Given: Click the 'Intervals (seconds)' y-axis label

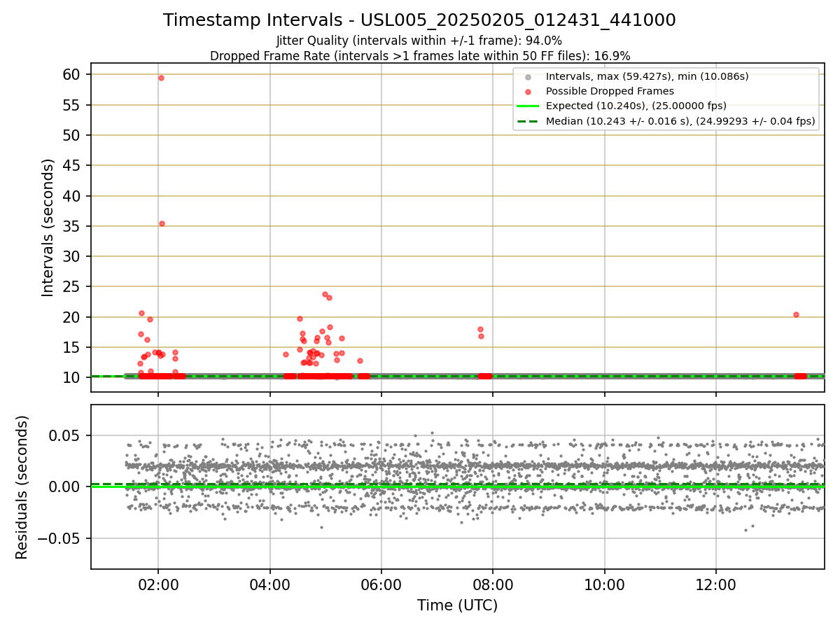Looking at the screenshot, I should 48,227.
